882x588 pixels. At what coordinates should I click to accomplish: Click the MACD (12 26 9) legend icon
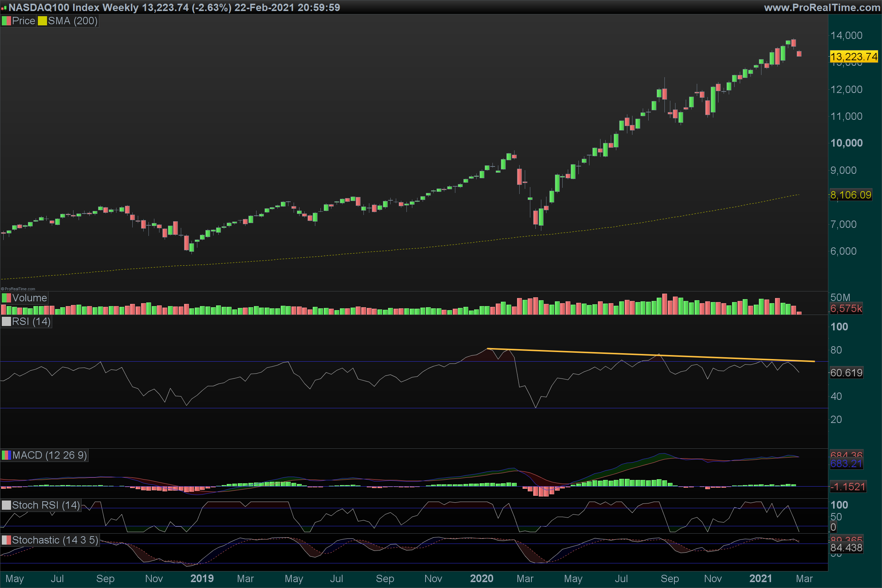(x=6, y=455)
